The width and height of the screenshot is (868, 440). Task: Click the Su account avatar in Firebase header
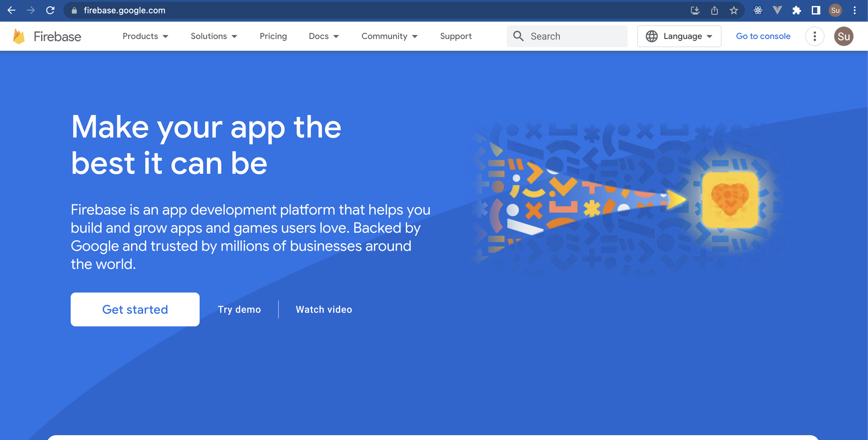click(844, 36)
